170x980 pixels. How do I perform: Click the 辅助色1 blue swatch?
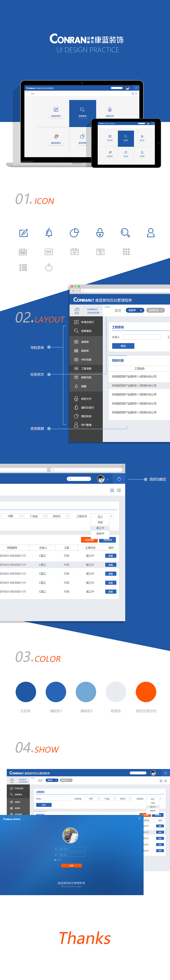tap(56, 692)
